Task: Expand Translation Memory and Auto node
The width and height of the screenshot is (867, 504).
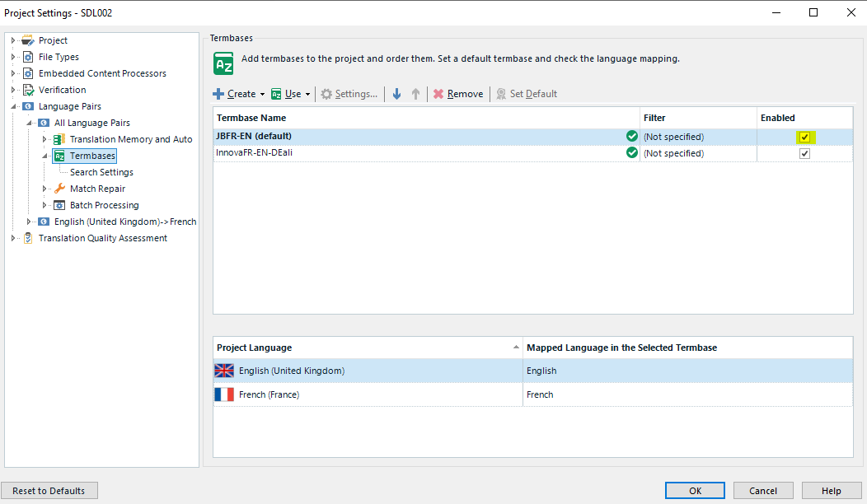Action: (x=45, y=139)
